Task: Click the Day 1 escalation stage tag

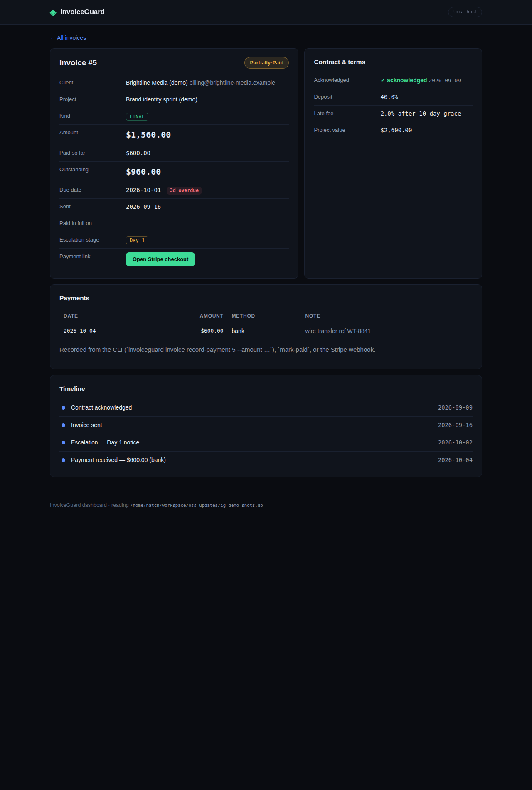Action: [137, 240]
